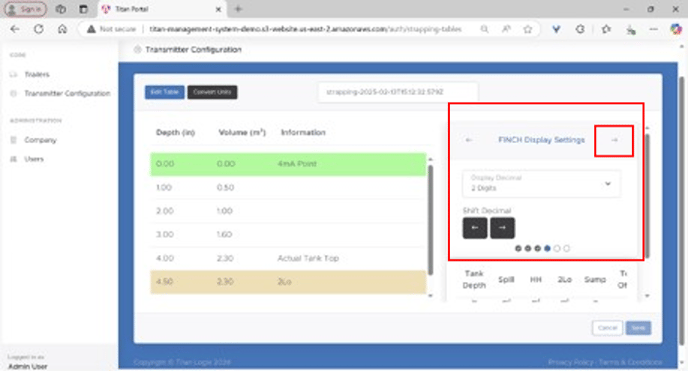Go to next panel after FINCH Display Settings
Image resolution: width=688 pixels, height=371 pixels.
(x=614, y=140)
